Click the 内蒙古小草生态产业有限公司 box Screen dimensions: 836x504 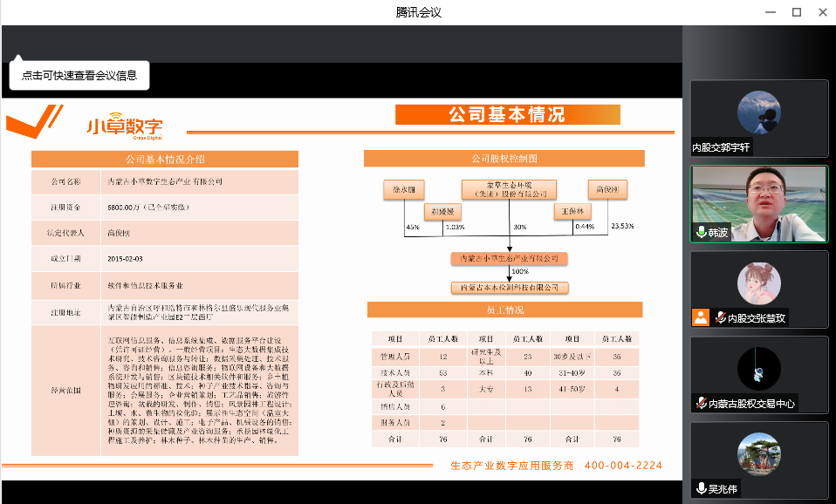pos(509,258)
